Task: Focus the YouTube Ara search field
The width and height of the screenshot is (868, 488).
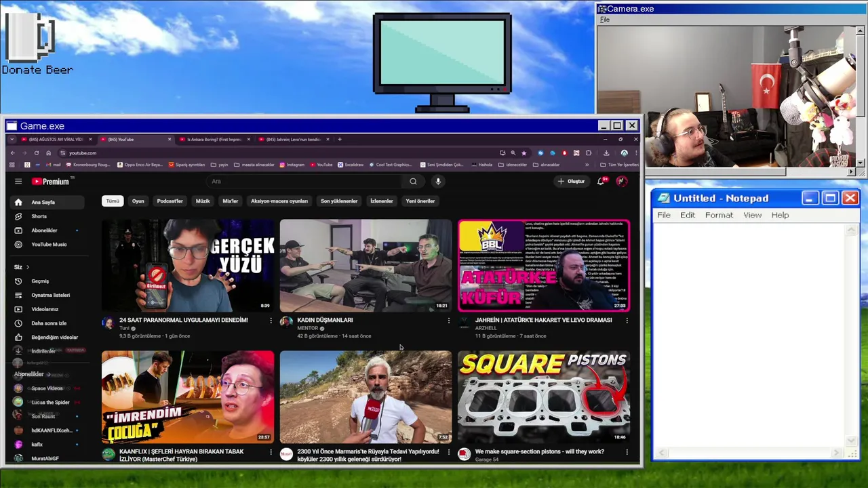Action: click(x=305, y=181)
